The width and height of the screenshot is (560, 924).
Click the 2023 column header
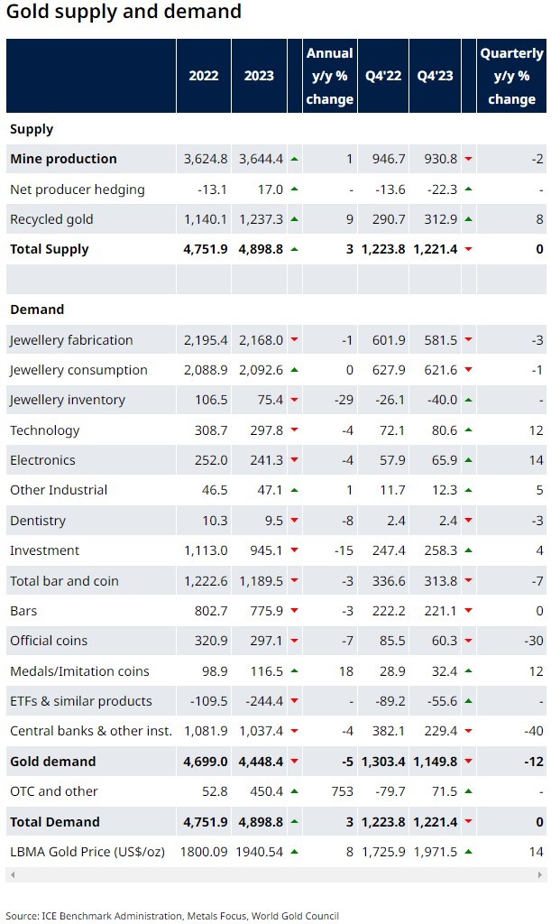[x=259, y=76]
